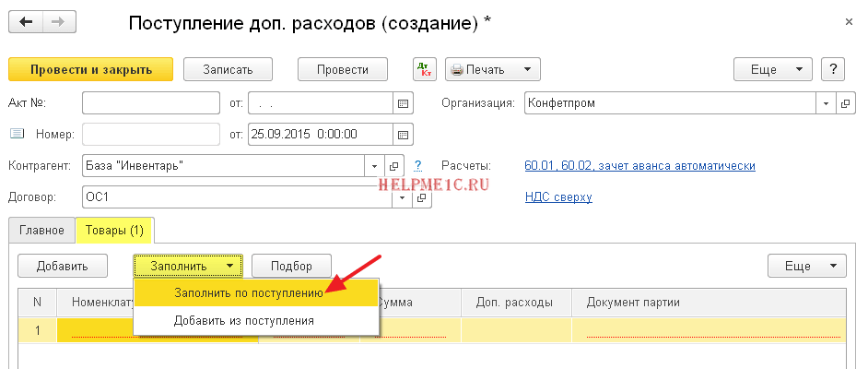
Task: Open calendar for the document date
Action: [x=403, y=134]
